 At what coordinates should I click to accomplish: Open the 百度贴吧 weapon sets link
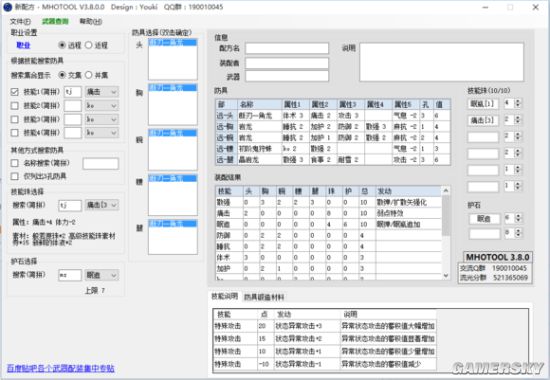click(60, 368)
